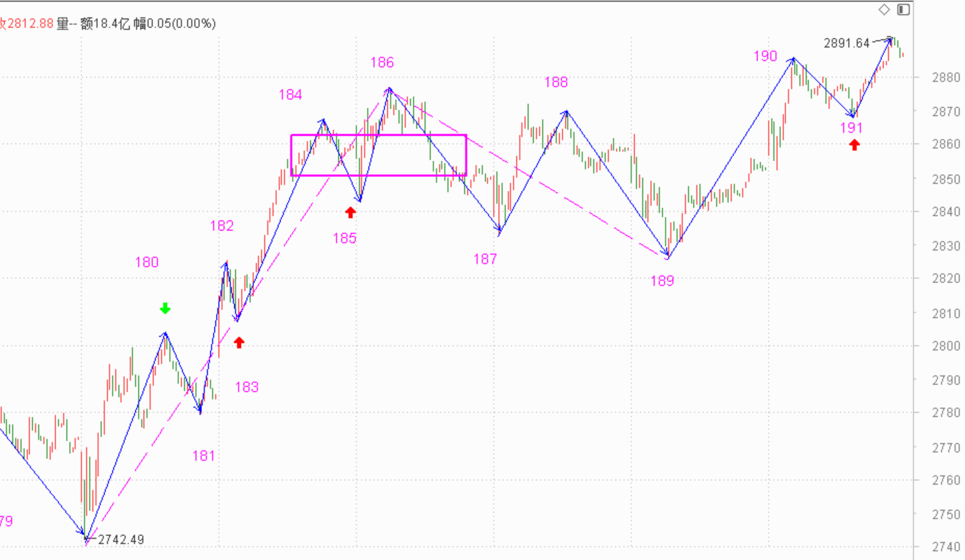Click the change value 幅0.05(0.00%)
Screen dimensions: 965x560
point(175,24)
